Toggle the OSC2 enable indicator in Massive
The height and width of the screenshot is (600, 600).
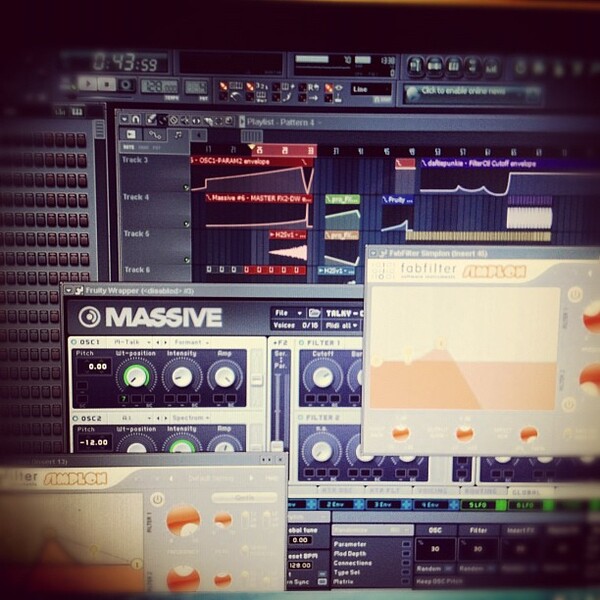tap(75, 418)
